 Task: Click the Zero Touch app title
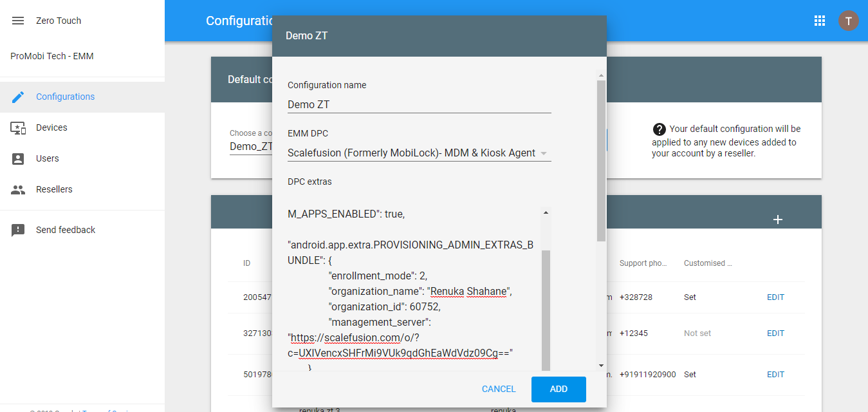coord(59,21)
